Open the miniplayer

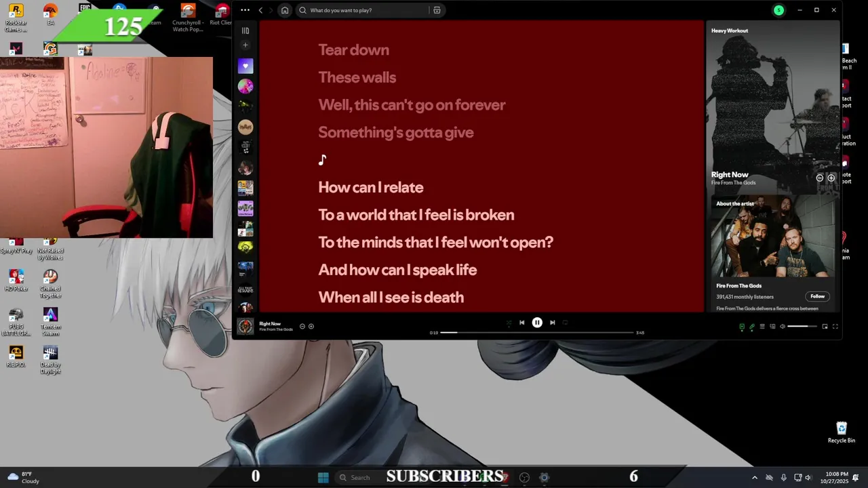(825, 327)
